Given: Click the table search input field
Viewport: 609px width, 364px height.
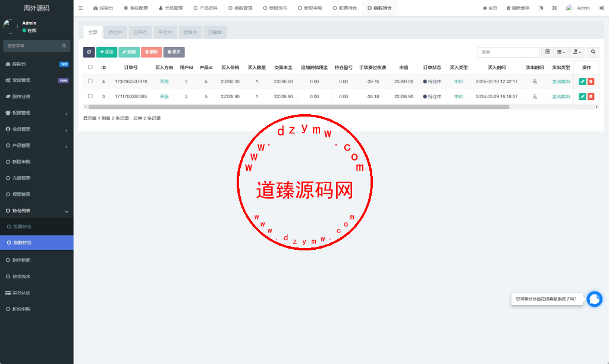Looking at the screenshot, I should coord(508,52).
